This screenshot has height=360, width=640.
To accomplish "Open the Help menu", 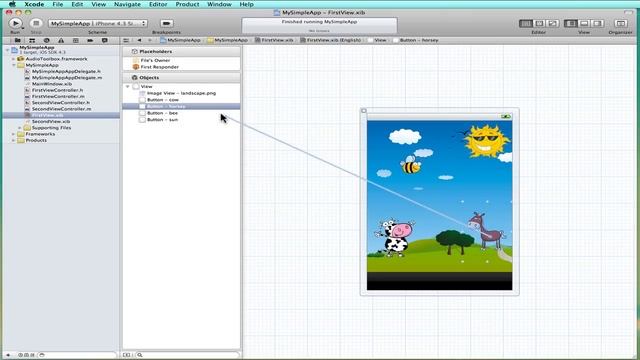I will click(246, 4).
